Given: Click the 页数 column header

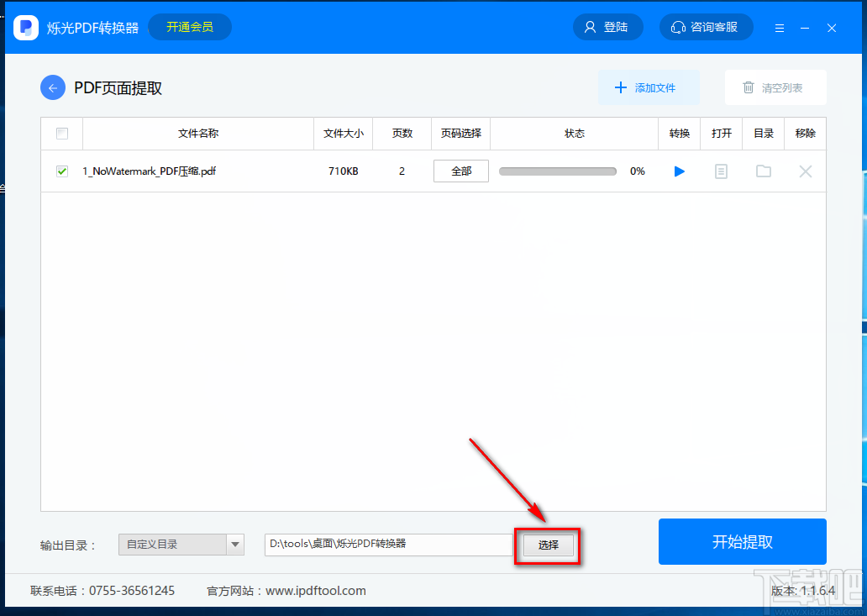Looking at the screenshot, I should pos(402,134).
